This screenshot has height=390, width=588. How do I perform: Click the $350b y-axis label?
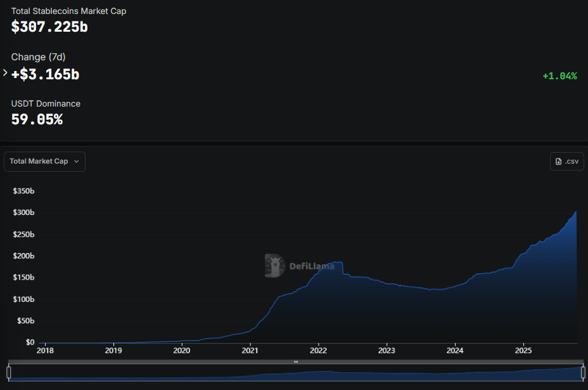pos(23,191)
